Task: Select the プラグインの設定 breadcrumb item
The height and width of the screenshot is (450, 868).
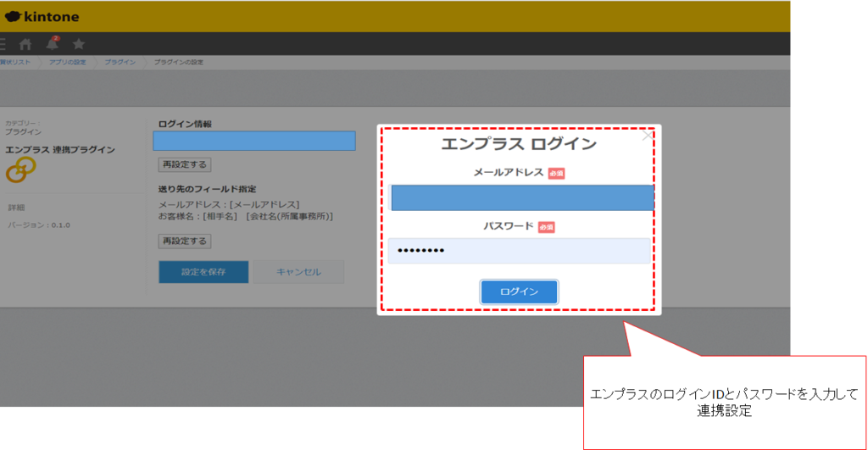Action: click(177, 63)
